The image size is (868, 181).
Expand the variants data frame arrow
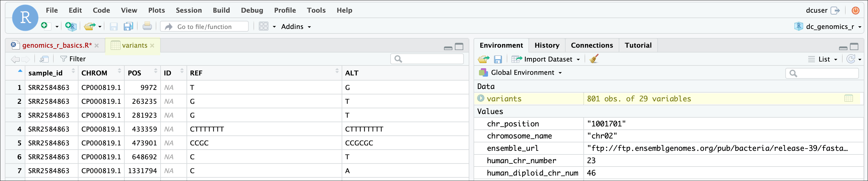point(481,98)
